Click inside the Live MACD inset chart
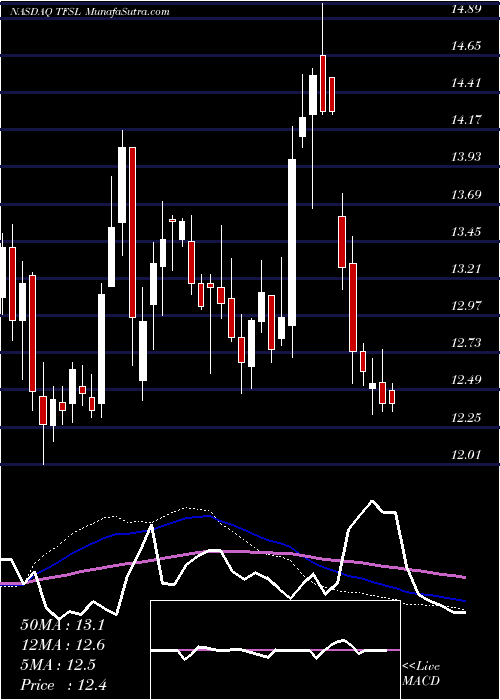The image size is (500, 700). click(275, 650)
